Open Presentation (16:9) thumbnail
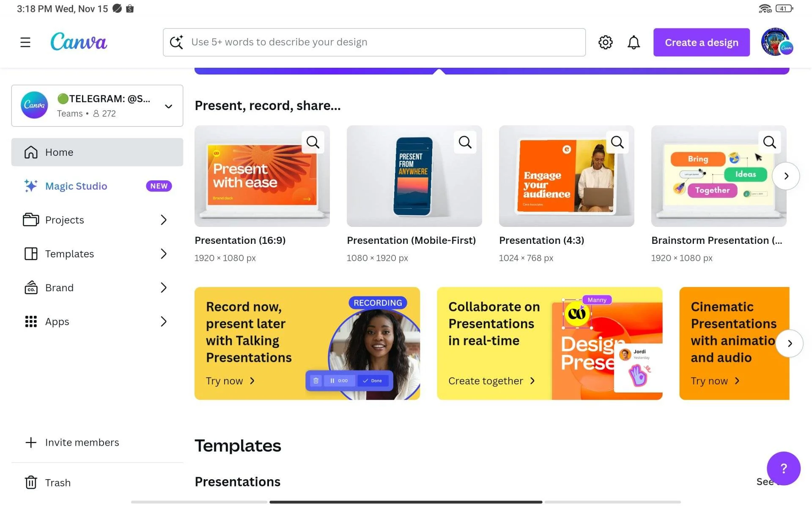Screen dimensions: 812x508 [262, 176]
